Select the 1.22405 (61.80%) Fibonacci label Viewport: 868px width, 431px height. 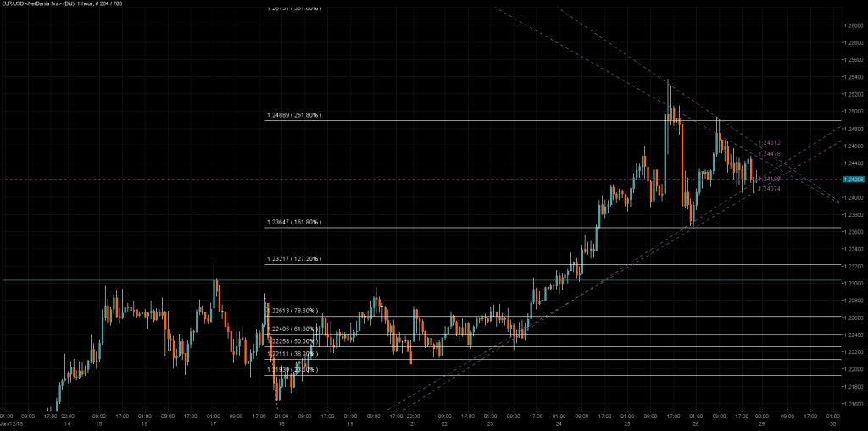click(293, 329)
